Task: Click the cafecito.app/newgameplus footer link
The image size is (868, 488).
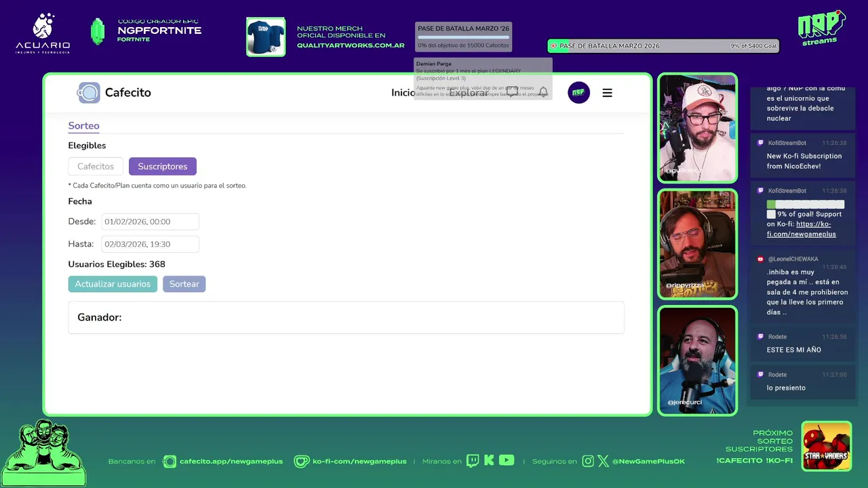Action: [231, 462]
